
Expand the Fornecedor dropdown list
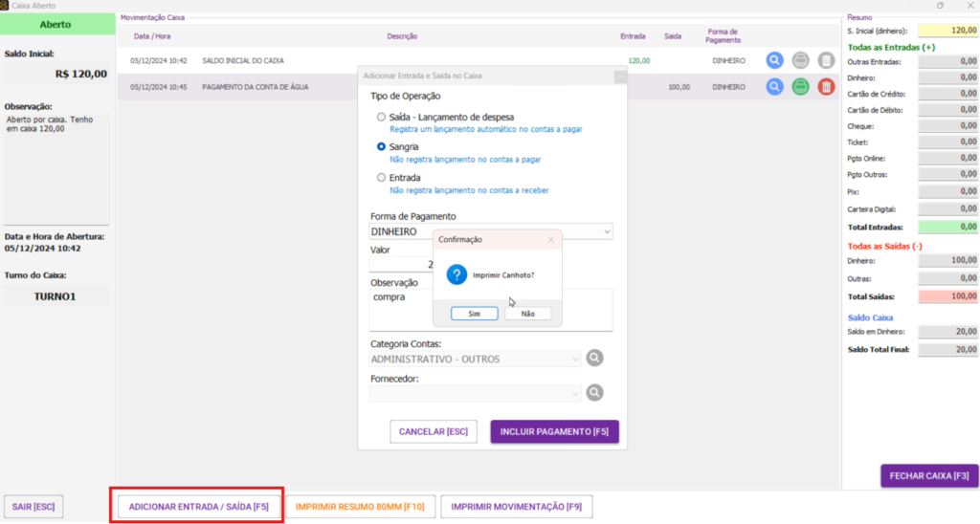[574, 393]
